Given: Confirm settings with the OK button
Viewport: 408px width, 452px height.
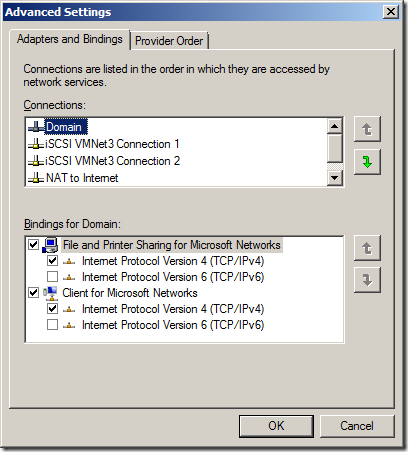Looking at the screenshot, I should coord(276,426).
